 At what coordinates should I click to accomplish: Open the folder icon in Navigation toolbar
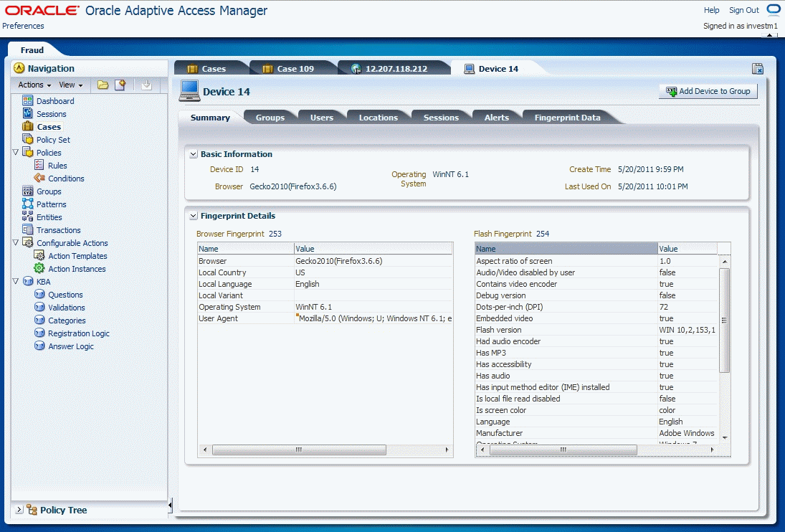tap(103, 85)
